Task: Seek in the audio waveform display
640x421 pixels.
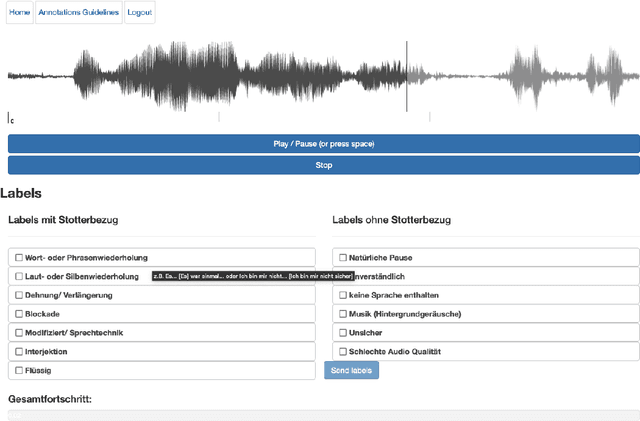Action: [324, 76]
